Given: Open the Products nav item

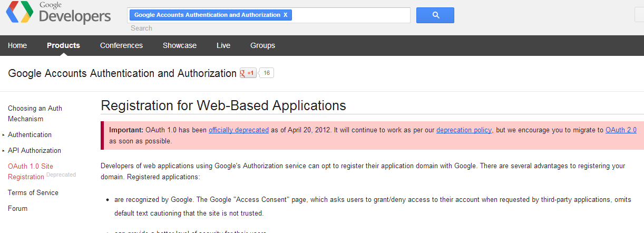Looking at the screenshot, I should (x=63, y=45).
